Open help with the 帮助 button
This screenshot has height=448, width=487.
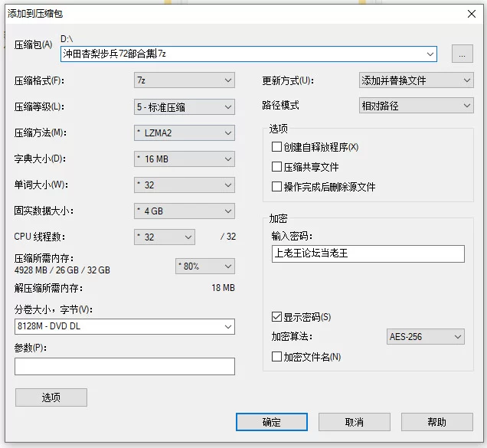(437, 422)
